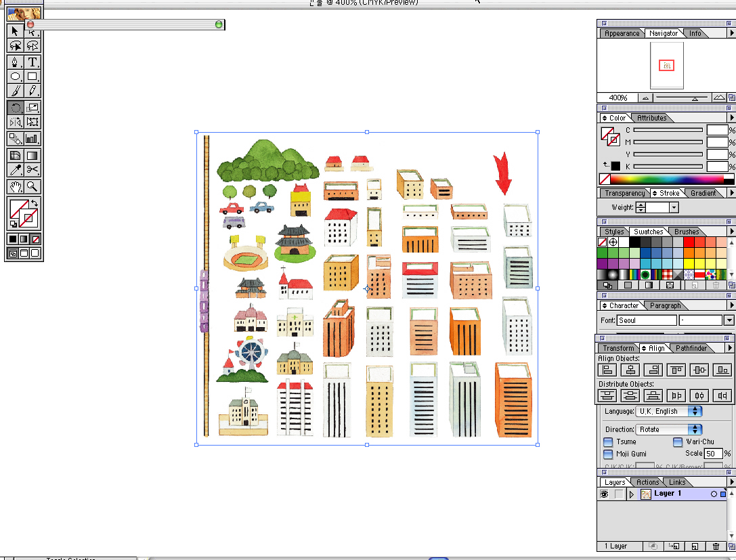
Task: Activate the Zoom magnifier tool
Action: pos(32,187)
